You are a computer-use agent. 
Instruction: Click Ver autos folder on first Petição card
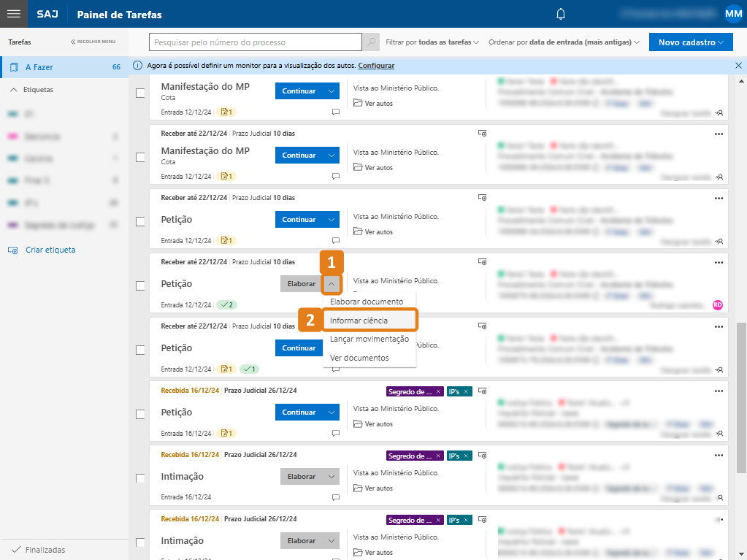pos(373,231)
